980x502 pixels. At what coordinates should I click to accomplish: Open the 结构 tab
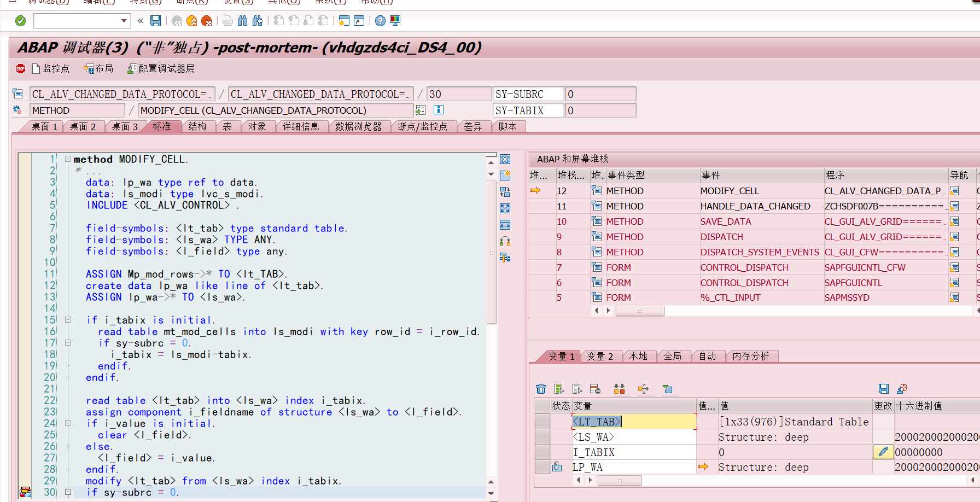197,127
